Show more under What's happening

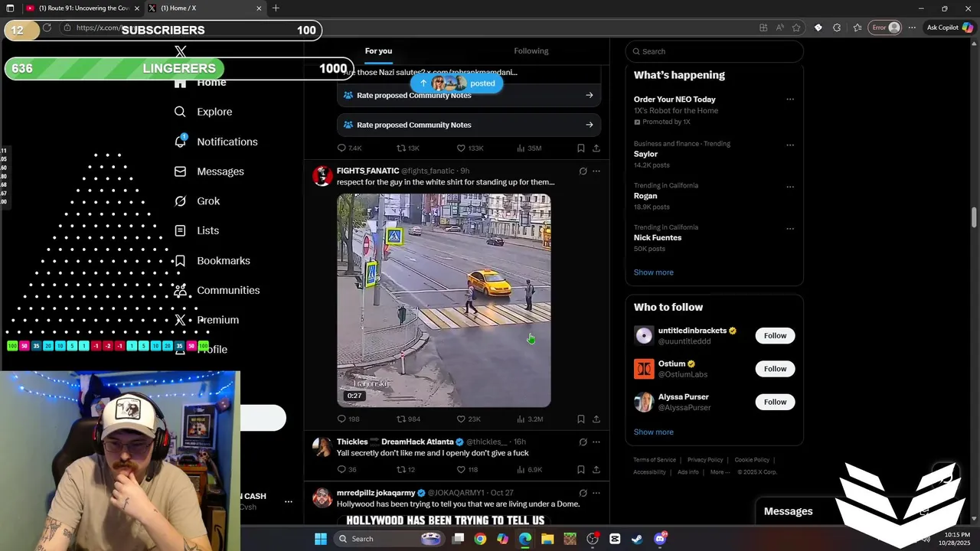click(653, 272)
